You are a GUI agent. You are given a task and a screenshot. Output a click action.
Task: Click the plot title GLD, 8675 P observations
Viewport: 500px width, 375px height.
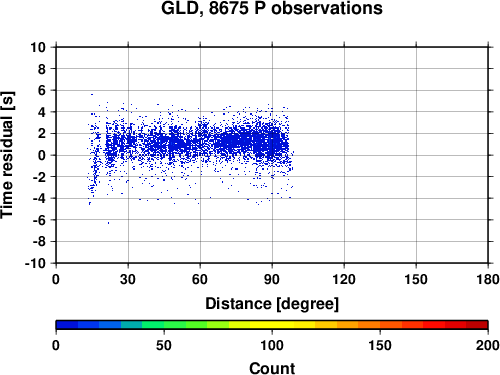tap(272, 8)
